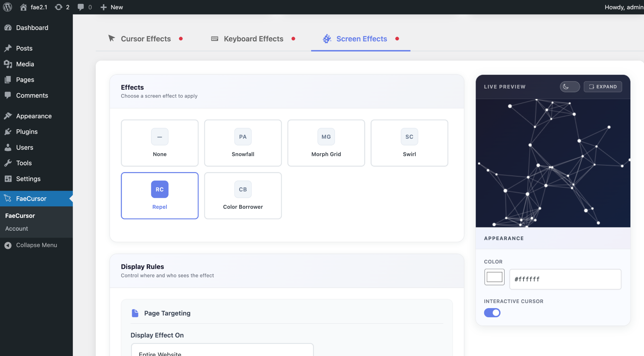Viewport: 644px width, 356px height.
Task: Click the Repel RC effect icon
Action: pyautogui.click(x=160, y=189)
